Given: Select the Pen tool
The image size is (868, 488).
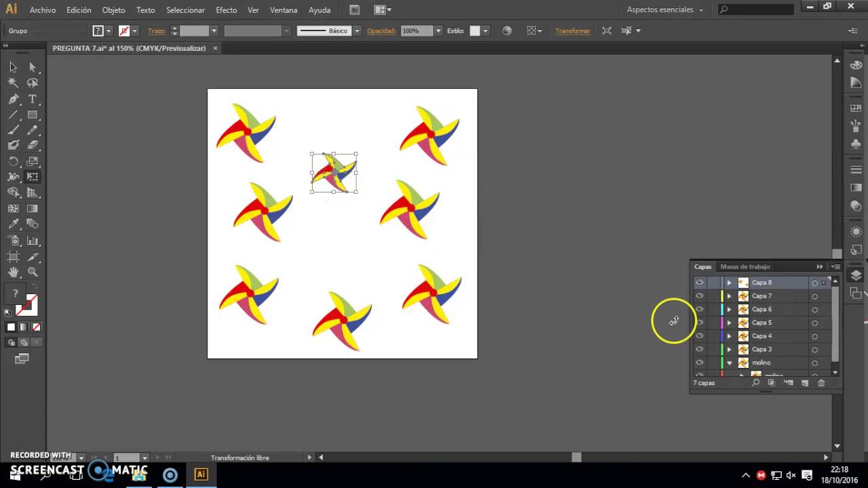Looking at the screenshot, I should click(13, 99).
